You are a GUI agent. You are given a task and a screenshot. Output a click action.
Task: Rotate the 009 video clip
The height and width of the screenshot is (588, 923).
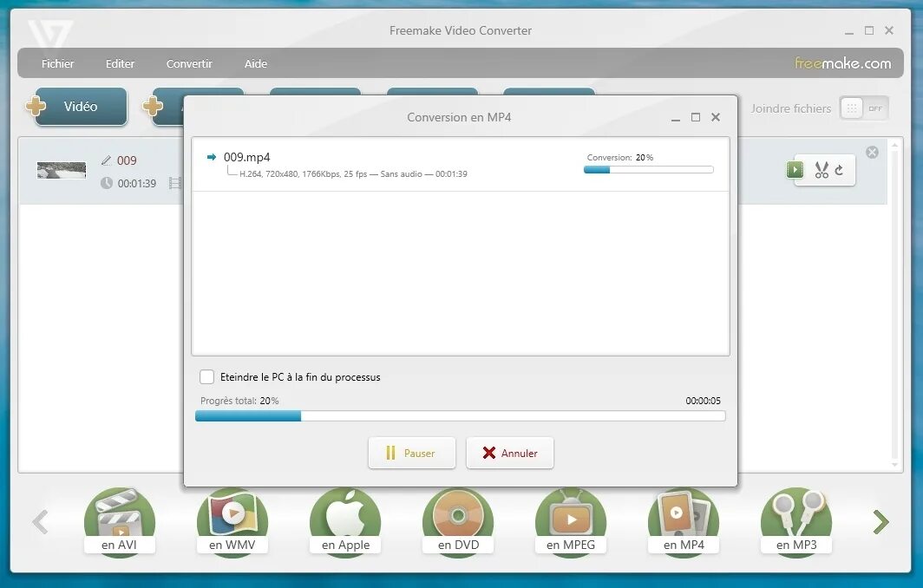[840, 170]
